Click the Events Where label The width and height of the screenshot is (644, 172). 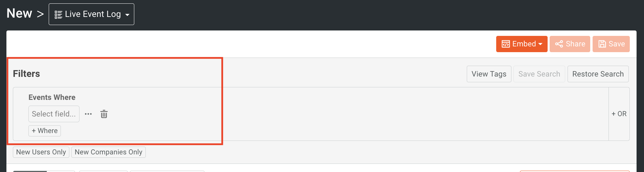[52, 97]
